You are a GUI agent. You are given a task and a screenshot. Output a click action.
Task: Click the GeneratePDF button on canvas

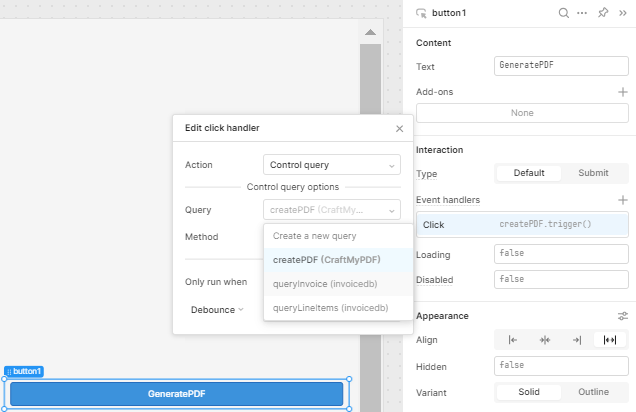(x=176, y=394)
